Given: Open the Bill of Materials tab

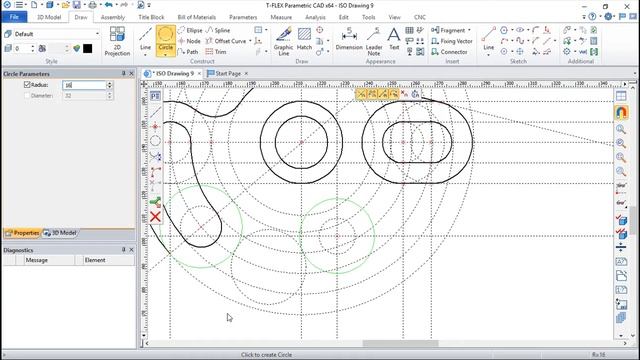Looking at the screenshot, I should [196, 17].
